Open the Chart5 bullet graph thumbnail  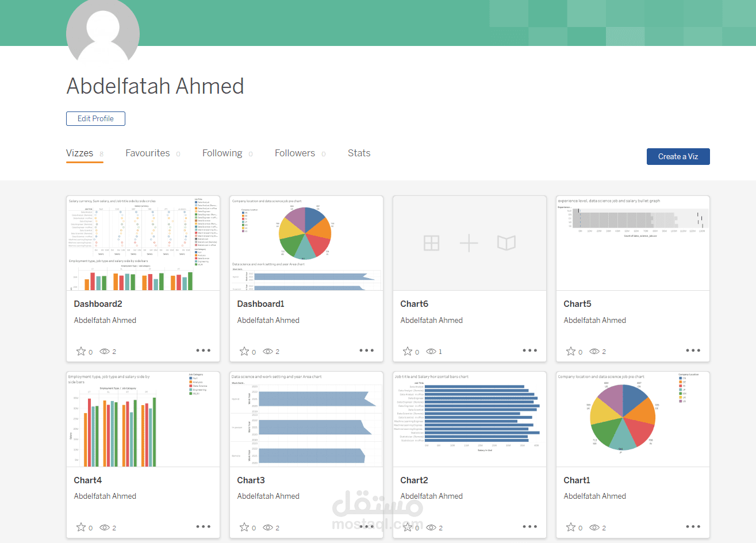633,244
